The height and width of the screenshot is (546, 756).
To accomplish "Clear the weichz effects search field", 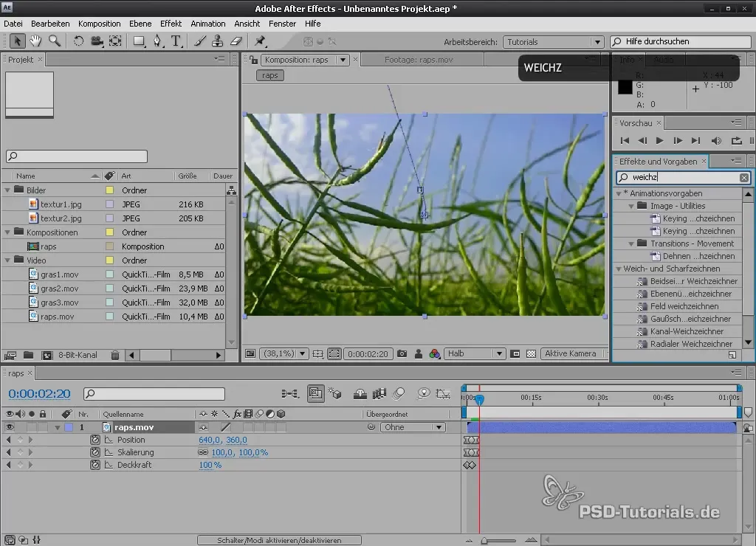I will tap(744, 178).
